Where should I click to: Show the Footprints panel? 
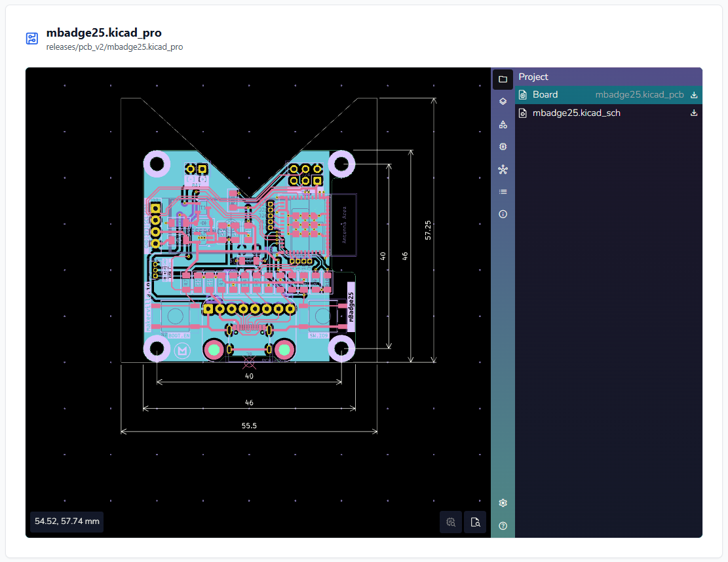503,147
